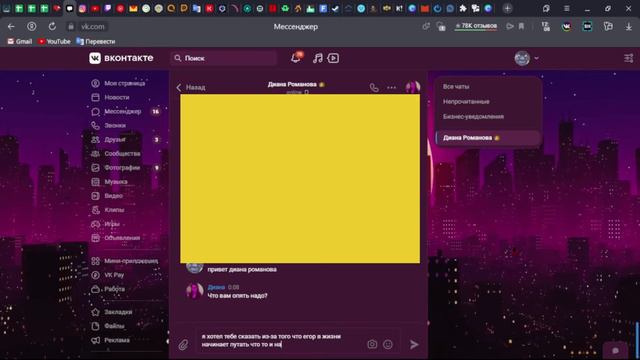
Task: Click Диана sender name in message
Action: 216,287
